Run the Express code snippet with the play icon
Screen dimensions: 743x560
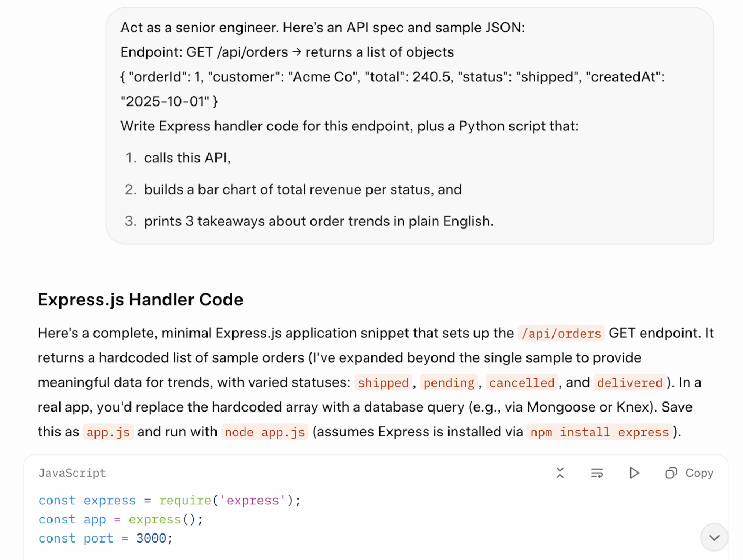(x=634, y=473)
